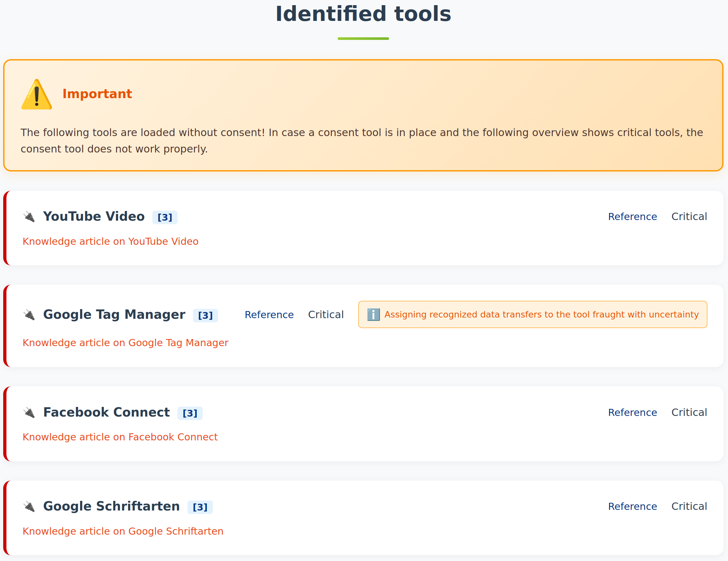
Task: Click the [3] badge beside Facebook Connect
Action: click(190, 413)
